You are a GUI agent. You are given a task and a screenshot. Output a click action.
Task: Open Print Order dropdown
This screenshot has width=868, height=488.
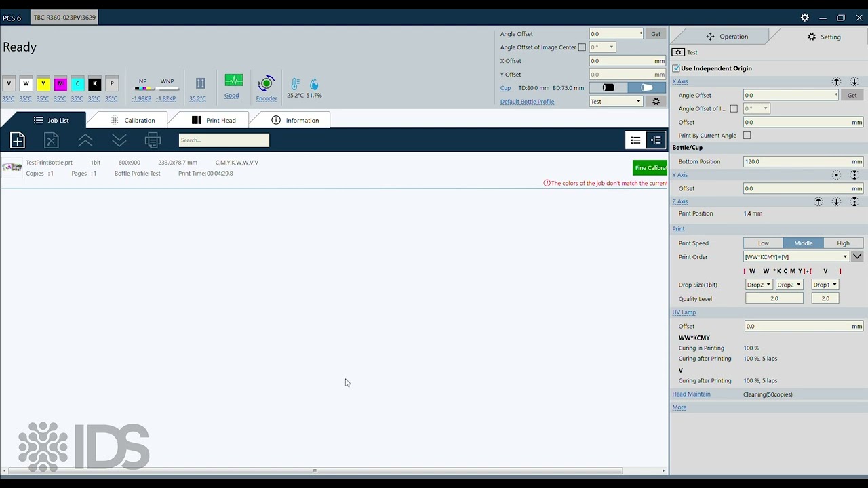pos(796,257)
